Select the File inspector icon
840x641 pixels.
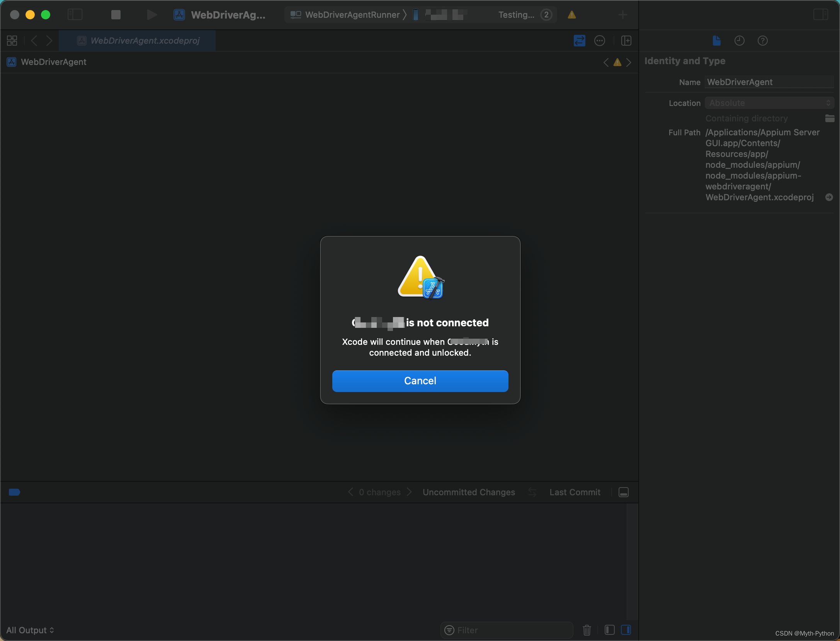point(716,41)
